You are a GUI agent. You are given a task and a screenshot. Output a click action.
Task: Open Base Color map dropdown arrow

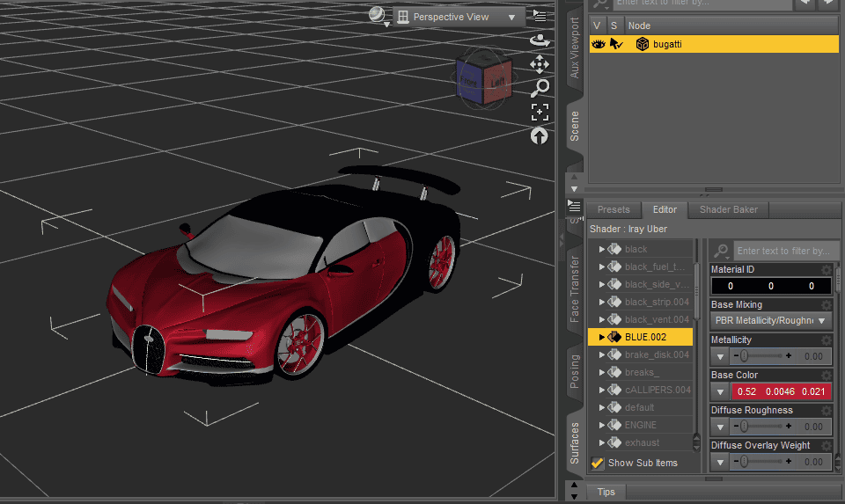pyautogui.click(x=720, y=391)
